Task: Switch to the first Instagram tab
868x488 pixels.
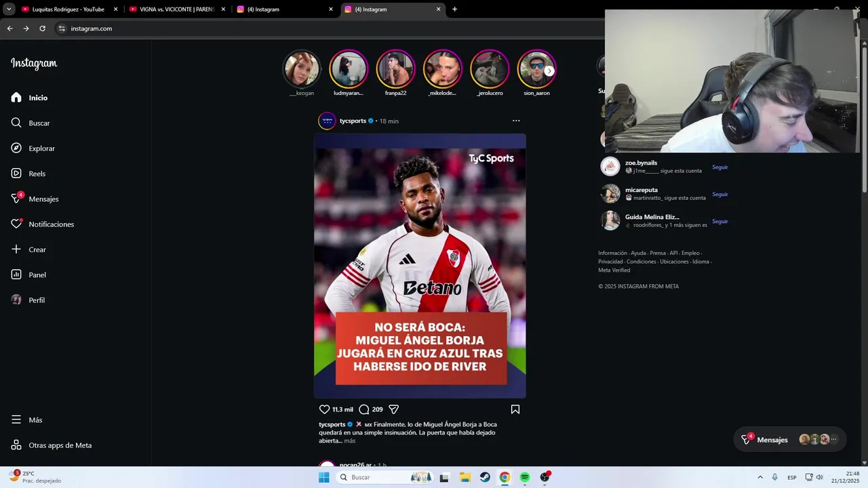Action: point(285,9)
